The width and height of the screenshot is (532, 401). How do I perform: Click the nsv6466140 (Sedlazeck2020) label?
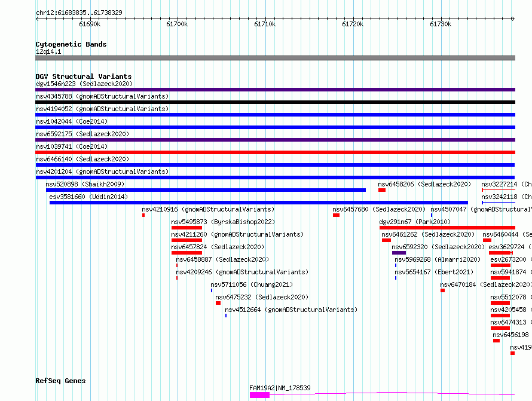tap(82, 159)
